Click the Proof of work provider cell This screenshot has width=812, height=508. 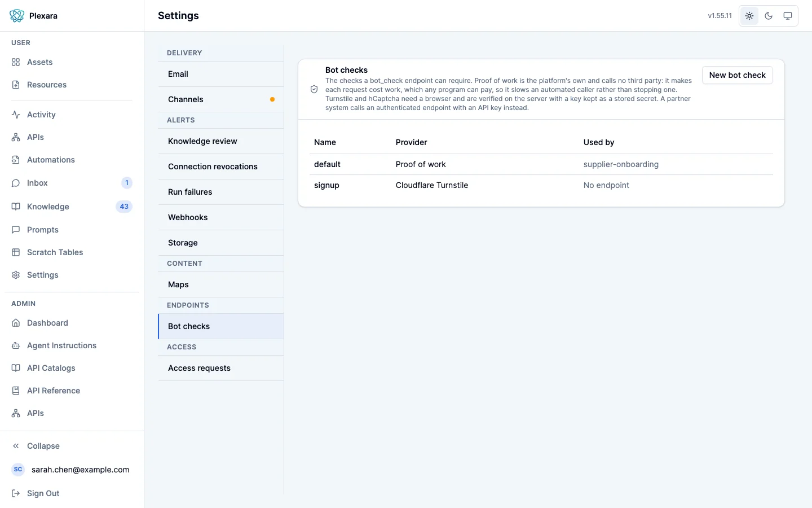(x=421, y=164)
